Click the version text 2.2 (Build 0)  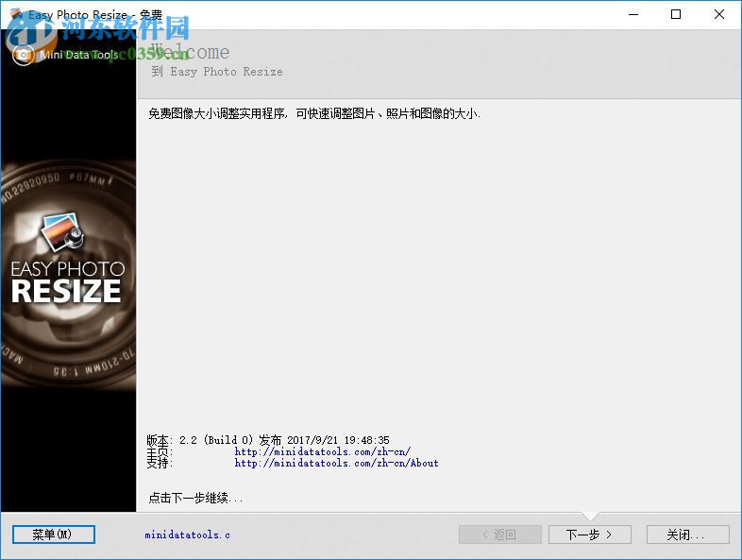[216, 440]
